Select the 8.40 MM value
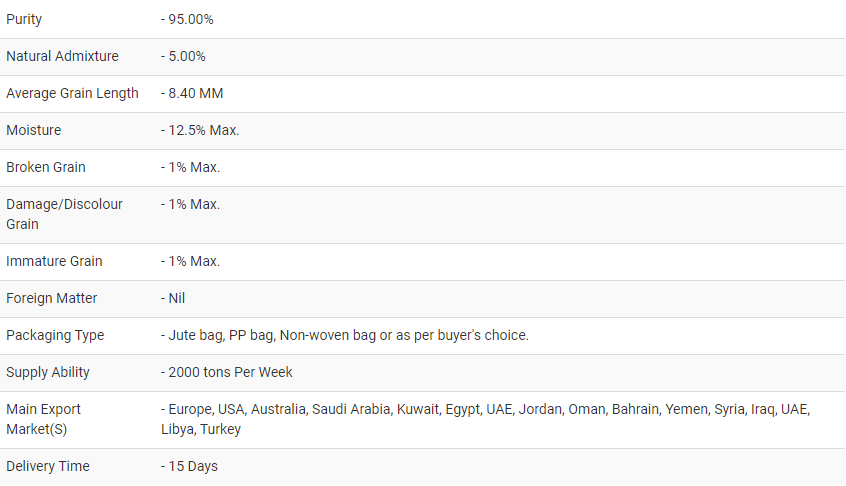Viewport: 846px width, 486px height. pyautogui.click(x=192, y=94)
